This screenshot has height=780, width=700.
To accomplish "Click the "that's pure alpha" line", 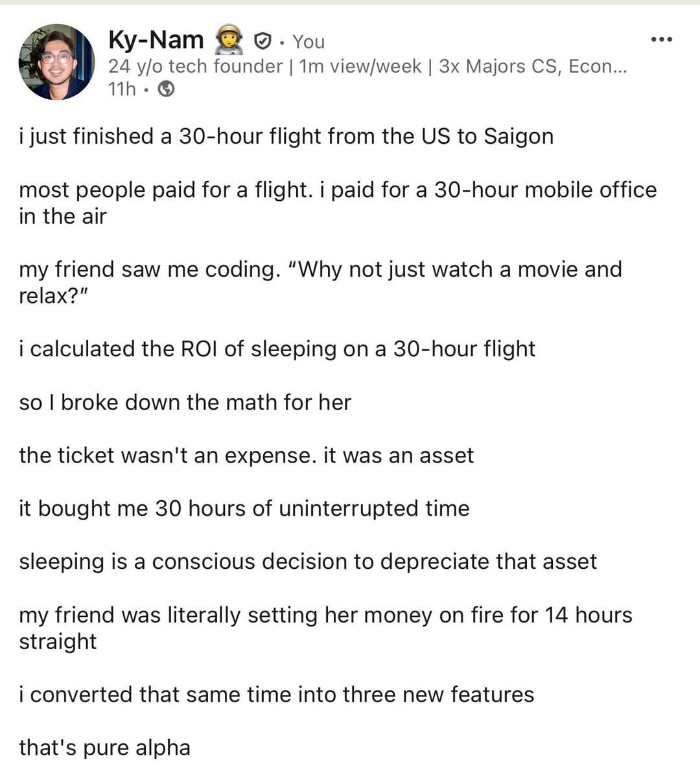I will pyautogui.click(x=104, y=748).
